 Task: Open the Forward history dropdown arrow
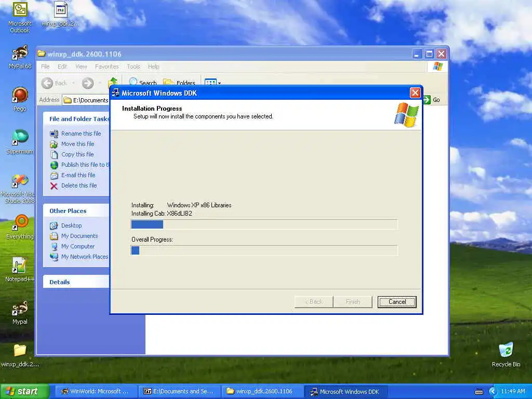(x=100, y=83)
